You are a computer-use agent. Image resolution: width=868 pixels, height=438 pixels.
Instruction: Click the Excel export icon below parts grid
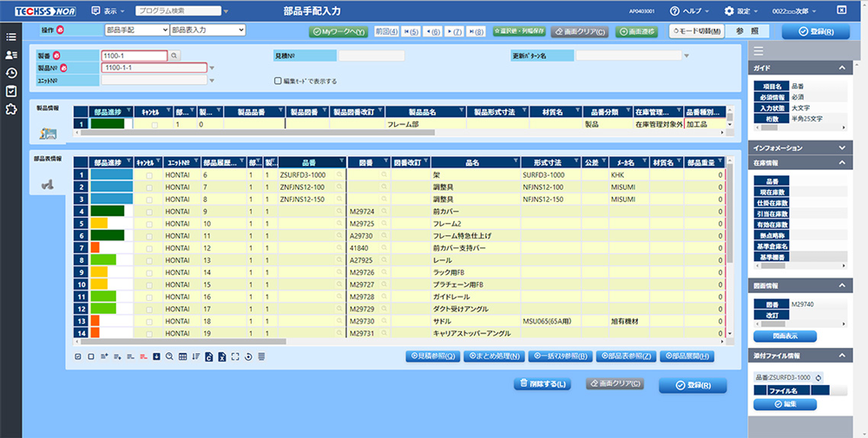click(x=222, y=356)
